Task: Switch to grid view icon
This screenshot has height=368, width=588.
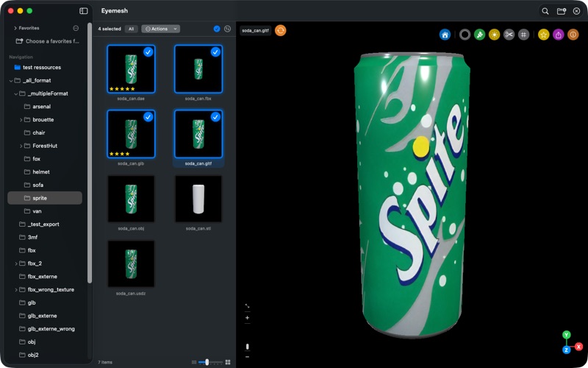Action: (228, 362)
